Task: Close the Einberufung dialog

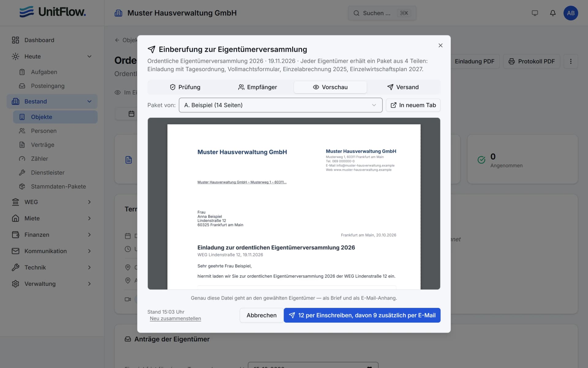Action: (x=440, y=45)
